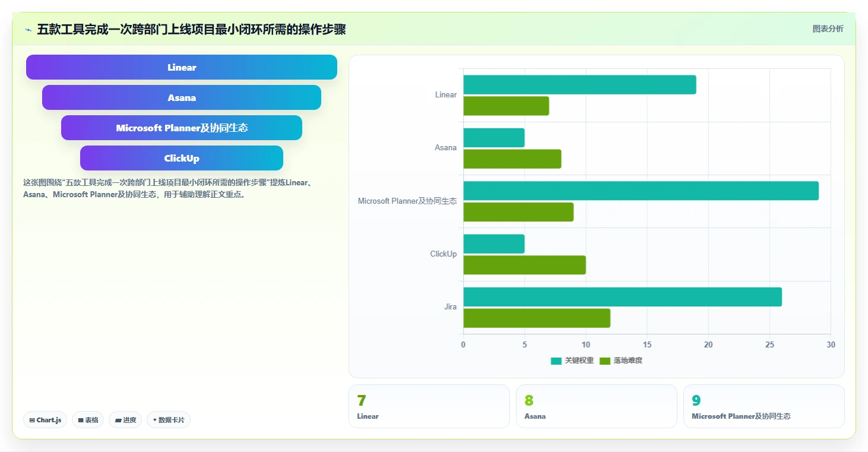Image resolution: width=868 pixels, height=452 pixels.
Task: Open the Linear data card showing 7
Action: point(429,406)
